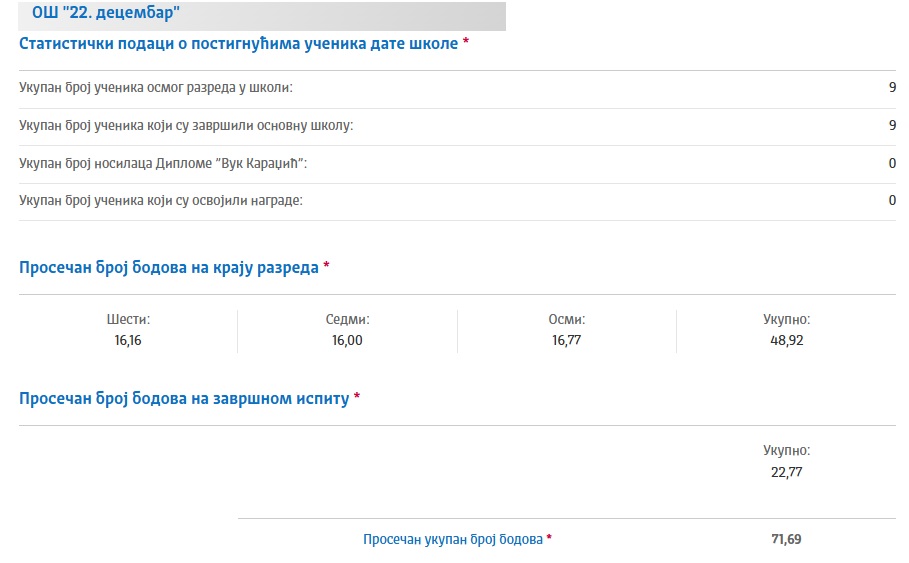The width and height of the screenshot is (909, 563).
Task: Click the red asterisk after the Статистички подаци heading
Action: tap(466, 41)
